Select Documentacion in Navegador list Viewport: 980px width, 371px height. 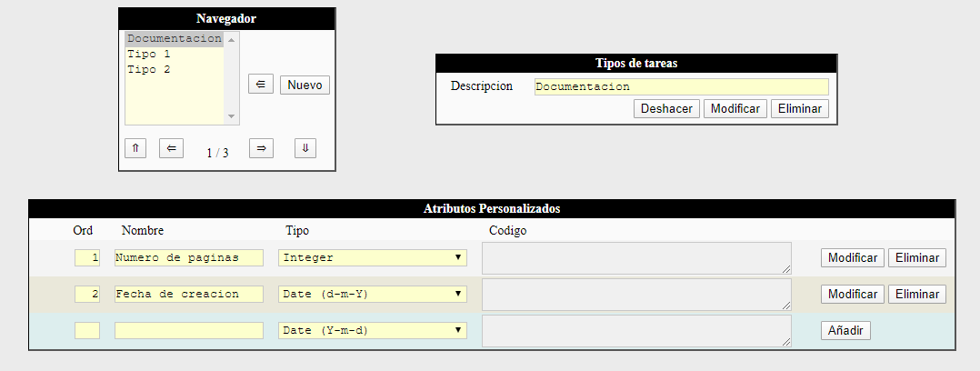coord(175,39)
